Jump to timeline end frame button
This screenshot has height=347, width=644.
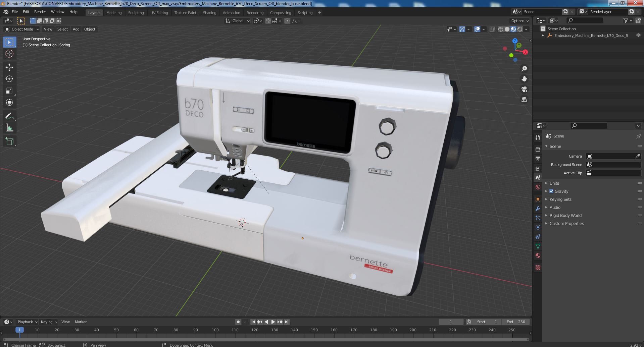coord(287,322)
